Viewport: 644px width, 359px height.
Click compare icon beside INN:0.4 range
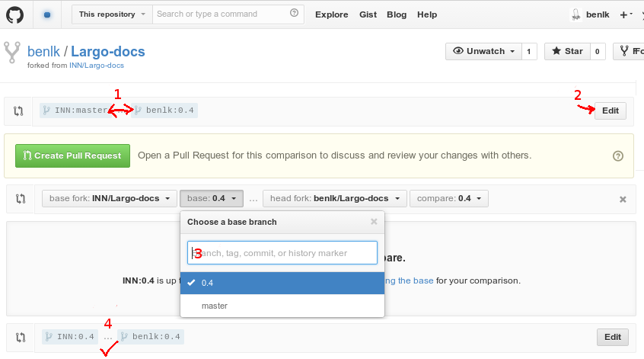pyautogui.click(x=21, y=338)
